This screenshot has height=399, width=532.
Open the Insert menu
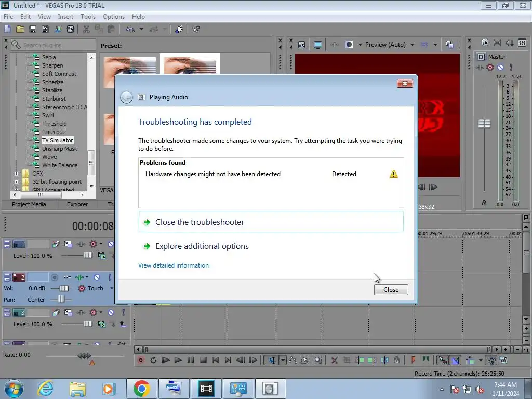pyautogui.click(x=65, y=16)
